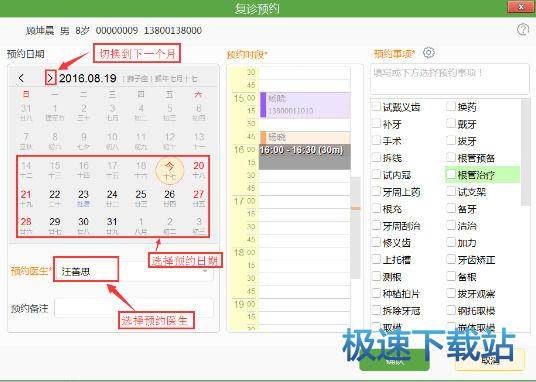Select date 25 in the calendar
This screenshot has height=382, width=536.
(141, 198)
